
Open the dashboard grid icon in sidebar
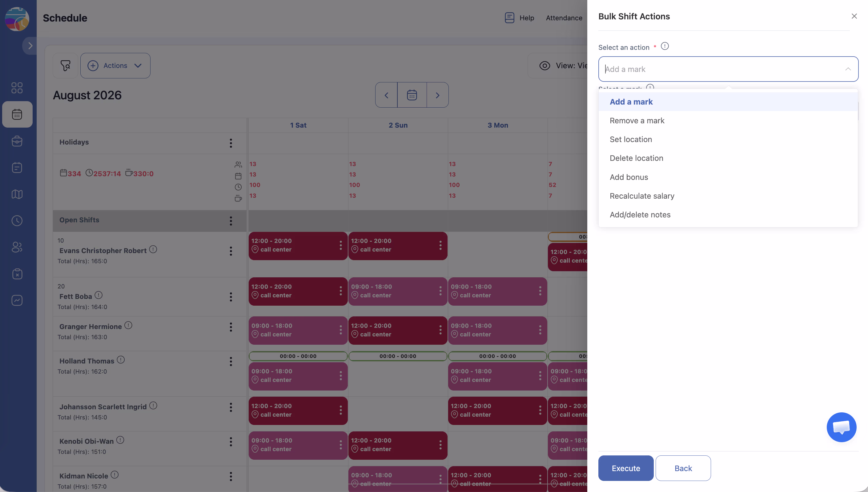(17, 88)
